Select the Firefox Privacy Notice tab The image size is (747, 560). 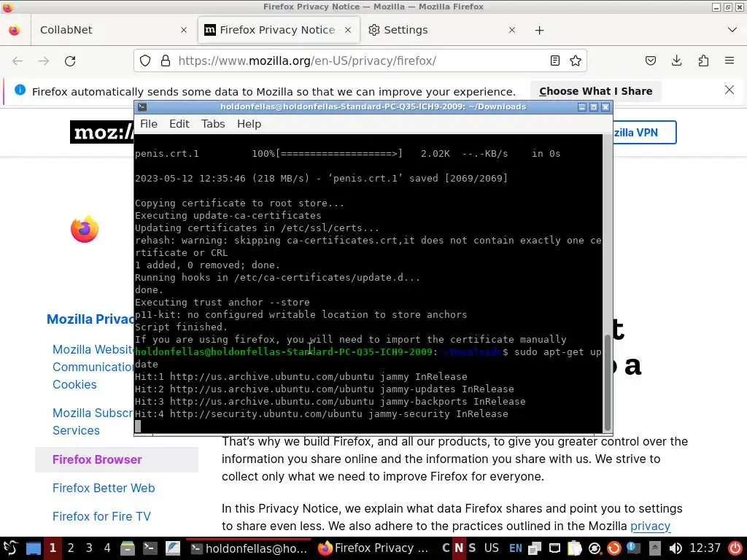tap(279, 30)
